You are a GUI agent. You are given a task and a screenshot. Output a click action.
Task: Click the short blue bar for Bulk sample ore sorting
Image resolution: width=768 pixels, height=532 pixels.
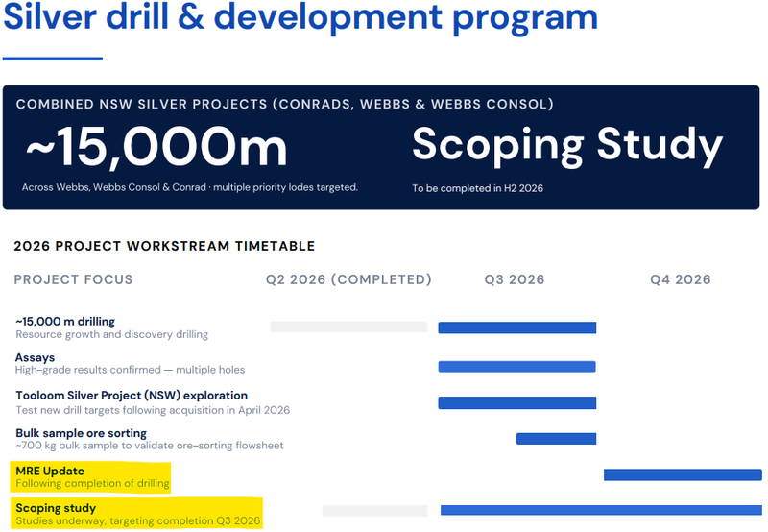click(x=557, y=439)
